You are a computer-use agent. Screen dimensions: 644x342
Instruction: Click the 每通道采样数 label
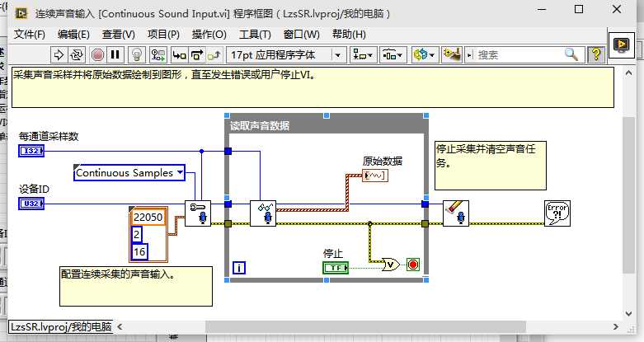tap(49, 136)
